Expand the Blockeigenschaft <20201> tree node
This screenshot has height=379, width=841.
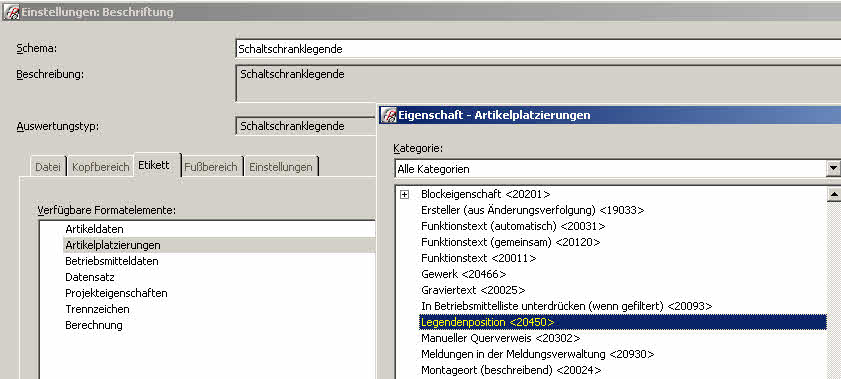coord(405,194)
